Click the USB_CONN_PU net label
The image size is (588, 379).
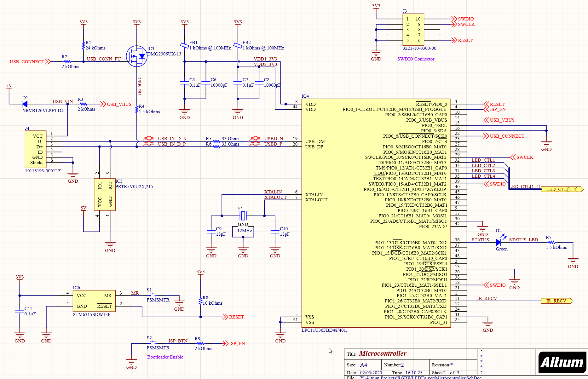point(104,59)
